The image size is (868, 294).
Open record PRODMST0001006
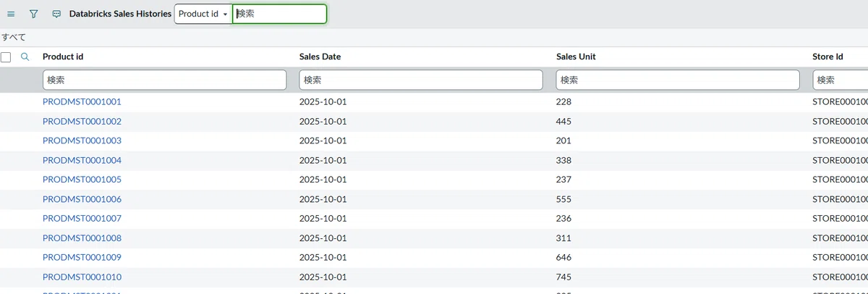[82, 199]
